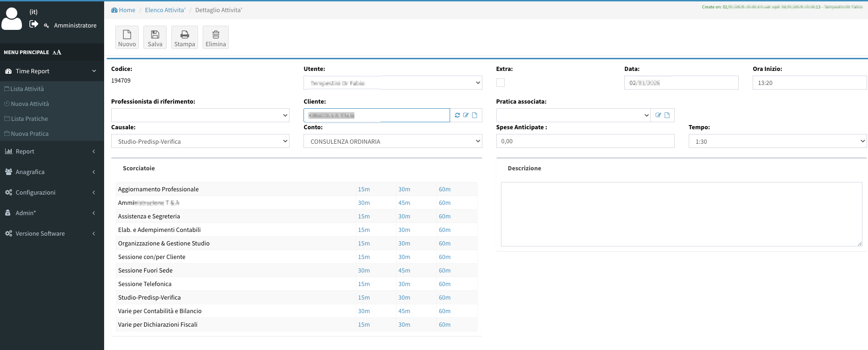Click the Spese Anticipate input field
868x350 pixels.
585,141
